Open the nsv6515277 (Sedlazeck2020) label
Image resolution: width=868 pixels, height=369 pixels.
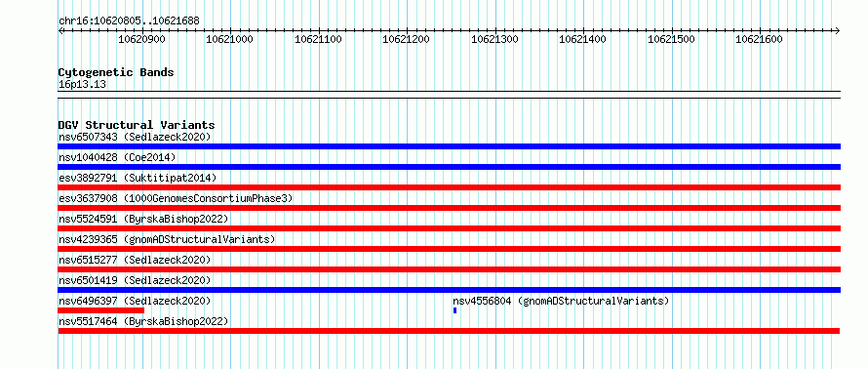[135, 260]
